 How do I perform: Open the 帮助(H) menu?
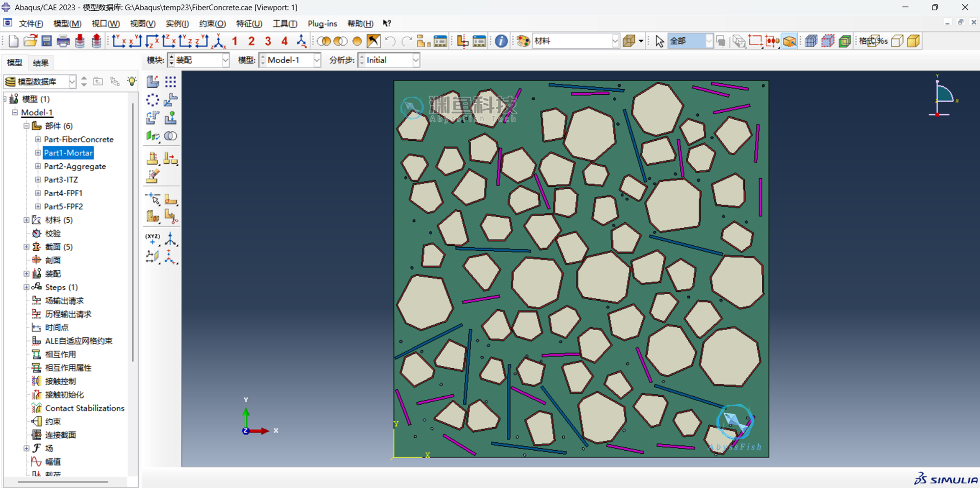[x=360, y=24]
